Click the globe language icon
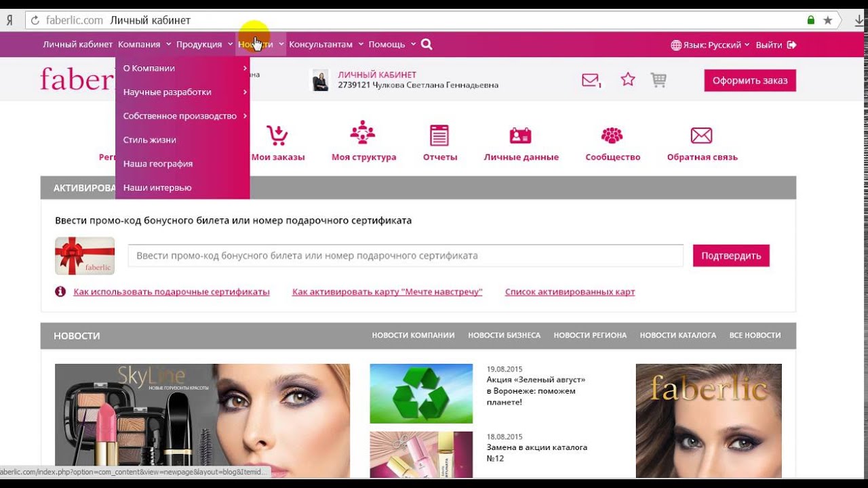Image resolution: width=868 pixels, height=488 pixels. point(676,45)
